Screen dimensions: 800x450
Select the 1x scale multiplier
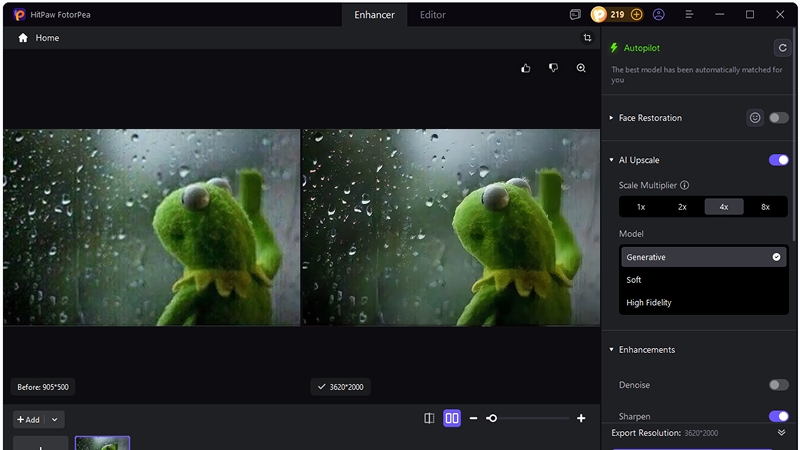point(641,207)
